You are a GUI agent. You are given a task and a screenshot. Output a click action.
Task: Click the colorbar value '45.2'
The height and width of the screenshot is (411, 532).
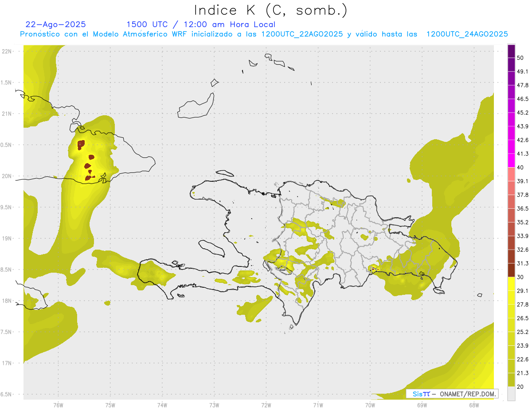523,113
